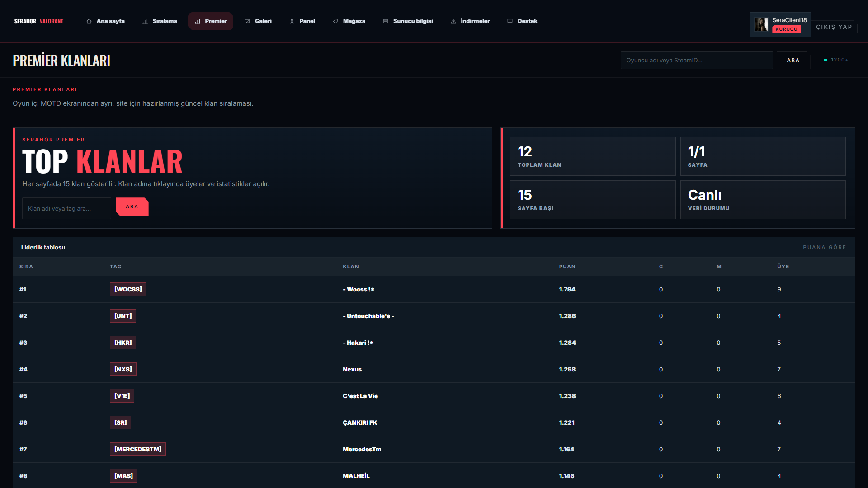
Task: Open the Ana sayfa menu item
Action: tap(106, 21)
